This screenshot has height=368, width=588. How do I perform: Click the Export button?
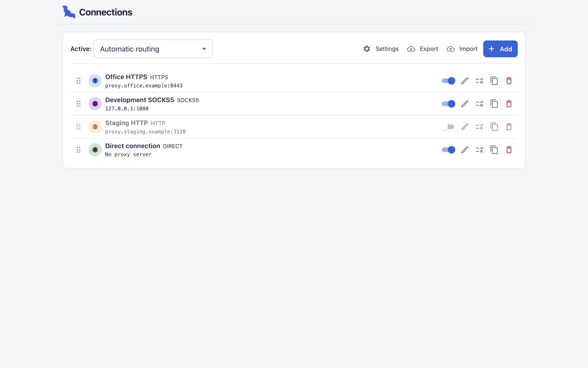click(x=423, y=49)
